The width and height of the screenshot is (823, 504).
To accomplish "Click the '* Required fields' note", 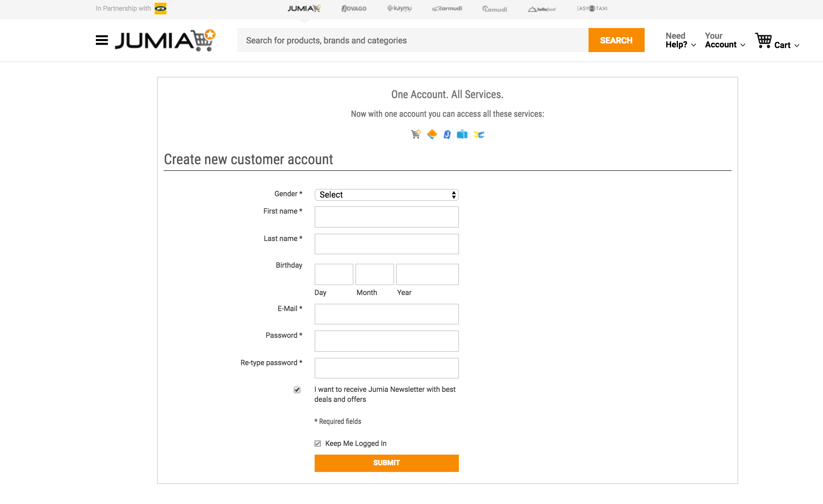I will (x=338, y=422).
